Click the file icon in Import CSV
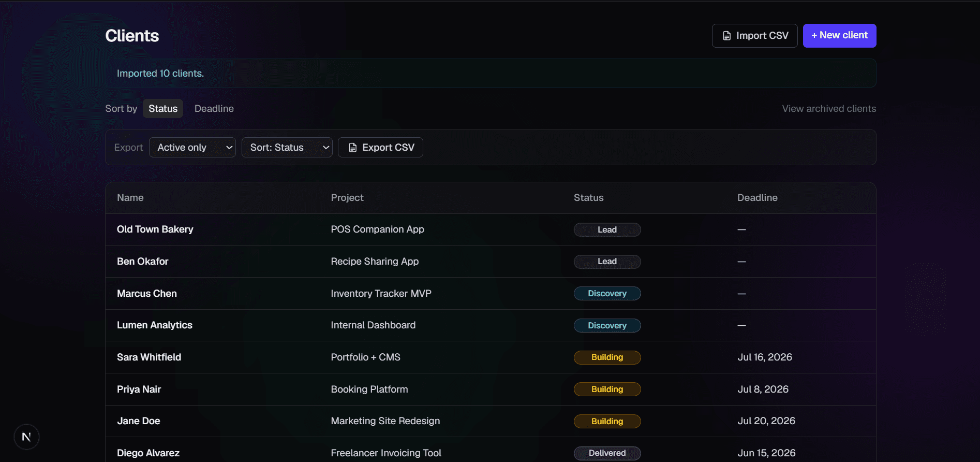Screen dimensions: 980x462 point(727,36)
